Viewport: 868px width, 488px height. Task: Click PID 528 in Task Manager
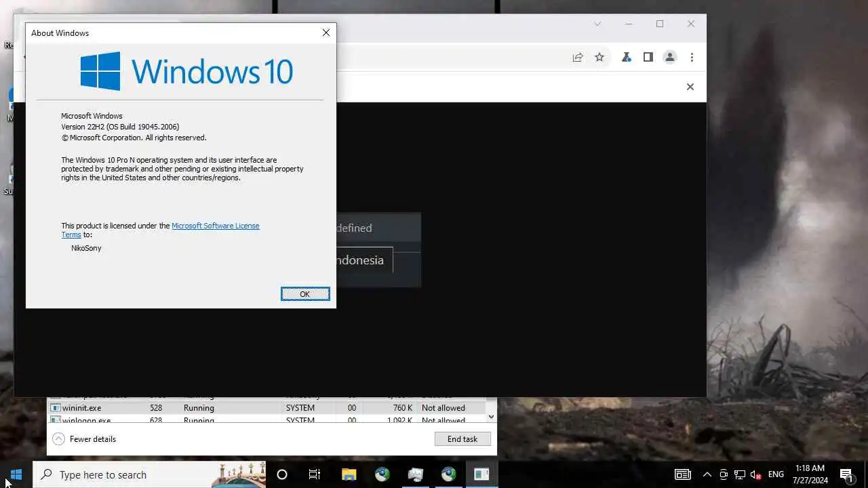pos(156,408)
